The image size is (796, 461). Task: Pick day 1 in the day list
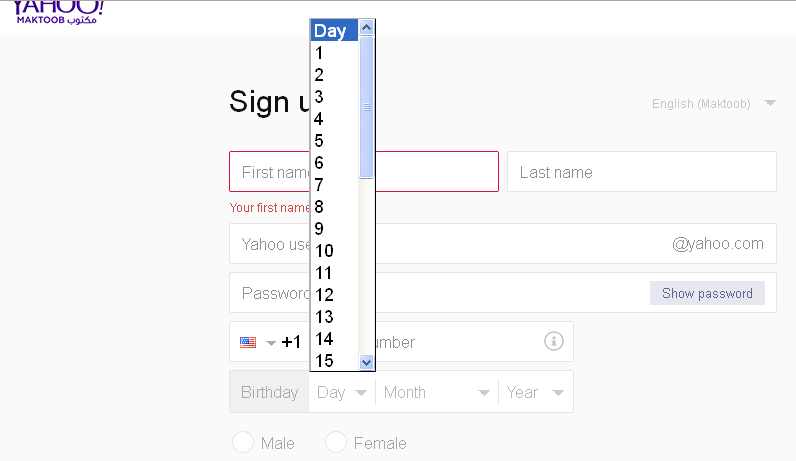click(319, 53)
